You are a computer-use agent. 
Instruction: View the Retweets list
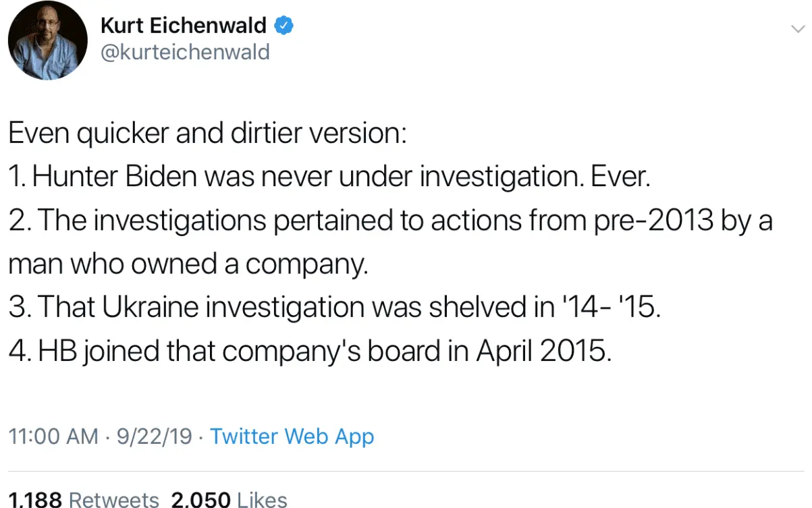(114, 500)
